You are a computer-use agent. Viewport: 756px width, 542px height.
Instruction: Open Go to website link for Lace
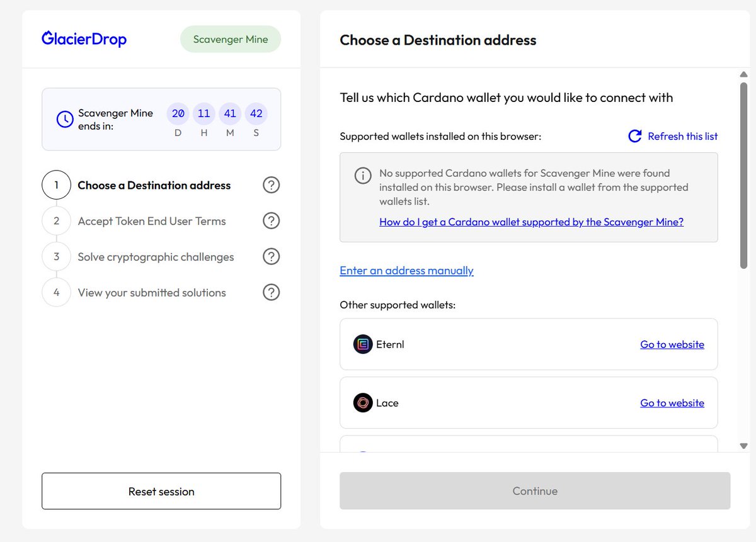pyautogui.click(x=672, y=403)
